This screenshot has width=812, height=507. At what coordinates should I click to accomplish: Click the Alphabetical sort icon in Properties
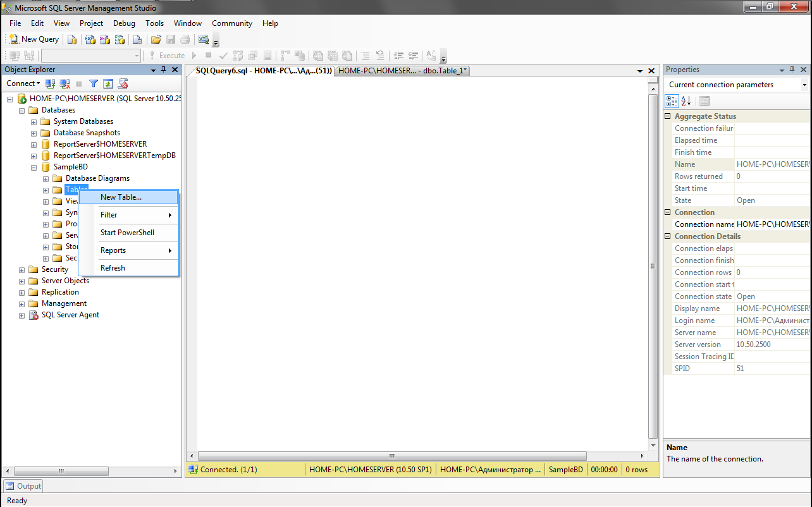(x=686, y=101)
